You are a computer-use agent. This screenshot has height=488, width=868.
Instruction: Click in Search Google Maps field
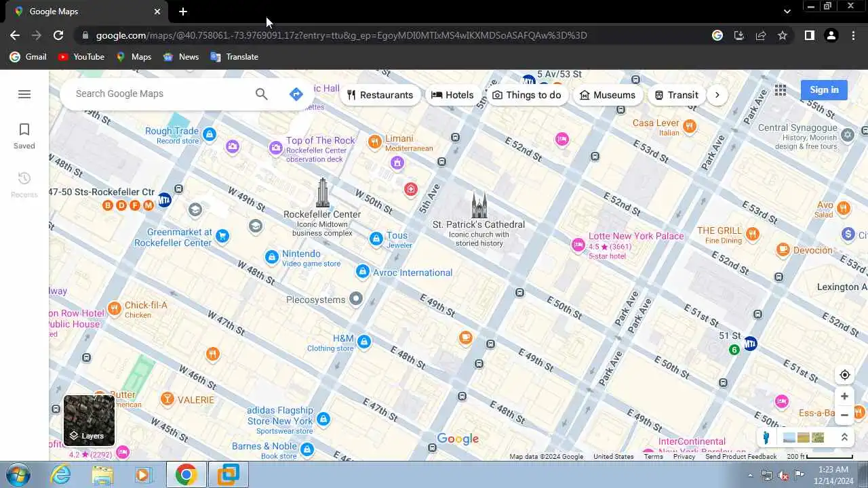pos(159,94)
